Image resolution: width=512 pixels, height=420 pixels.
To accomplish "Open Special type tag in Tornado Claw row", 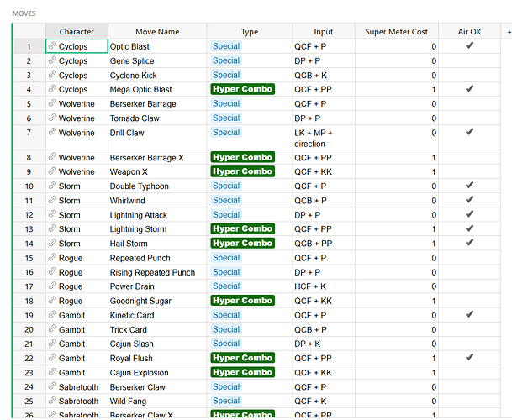I will coord(226,118).
